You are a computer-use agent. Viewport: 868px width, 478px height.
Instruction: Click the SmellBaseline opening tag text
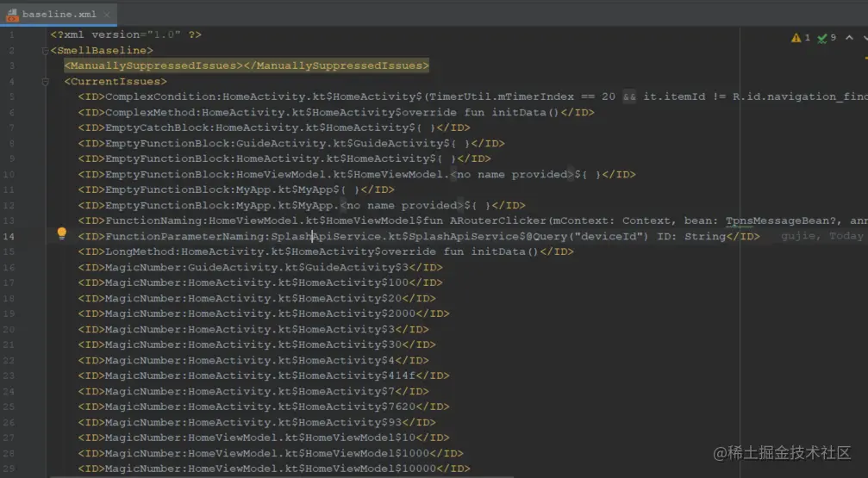pos(102,50)
